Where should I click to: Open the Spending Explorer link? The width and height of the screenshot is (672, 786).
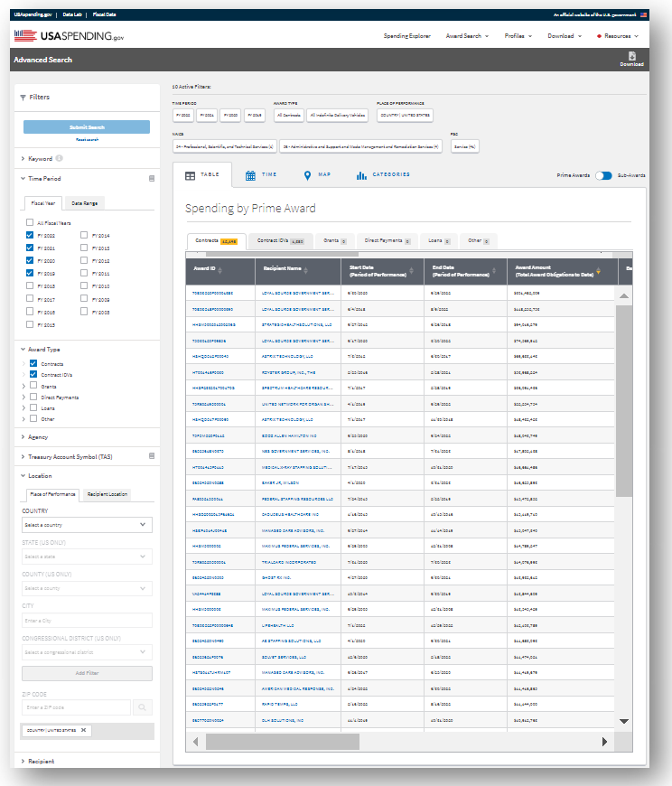click(407, 36)
